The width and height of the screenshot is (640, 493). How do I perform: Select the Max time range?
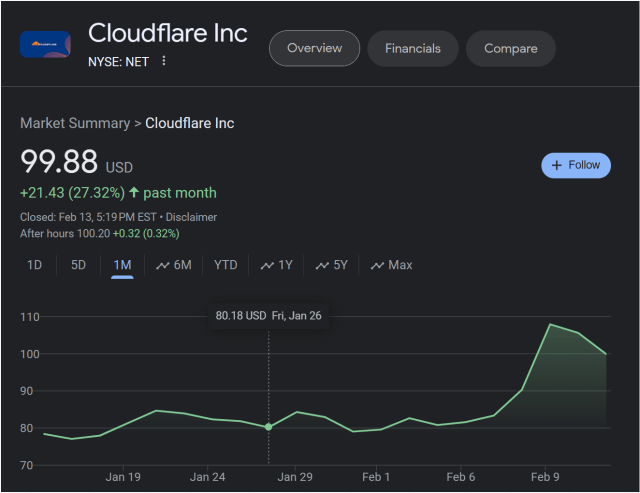pyautogui.click(x=391, y=265)
